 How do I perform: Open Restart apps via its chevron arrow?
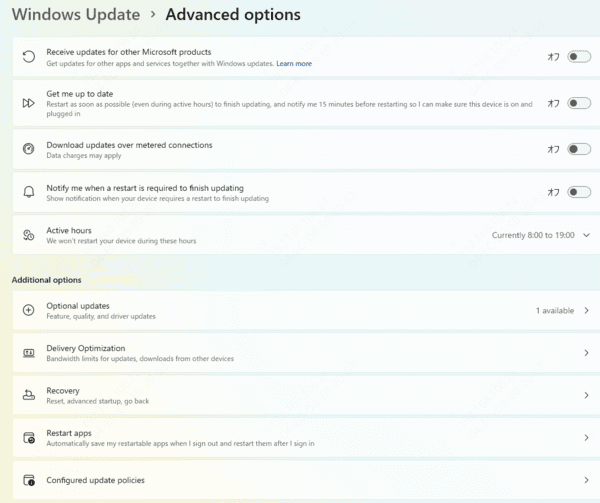[586, 438]
